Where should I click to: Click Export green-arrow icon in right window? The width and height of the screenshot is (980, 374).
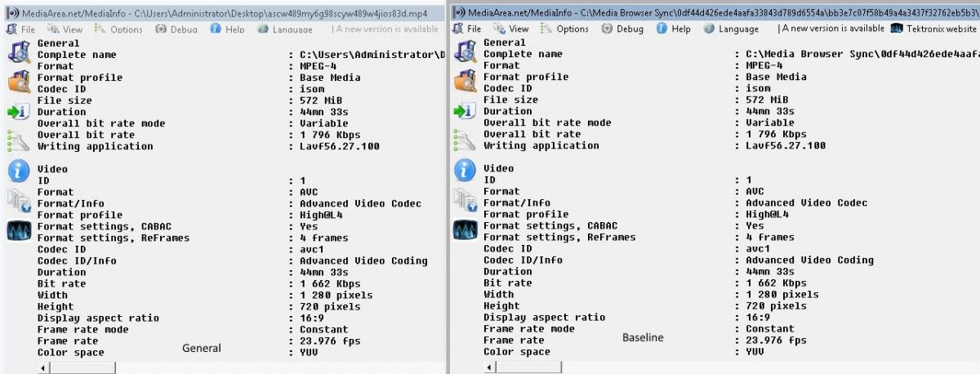465,111
